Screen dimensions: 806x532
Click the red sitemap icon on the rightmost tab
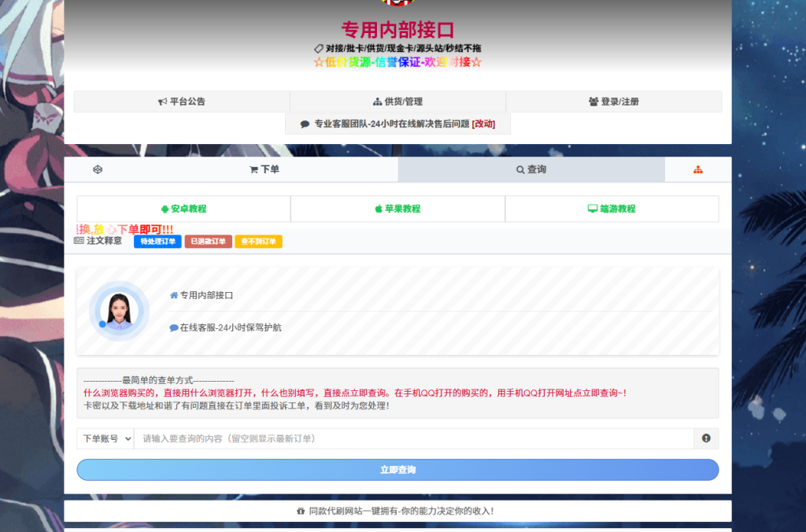coord(697,169)
